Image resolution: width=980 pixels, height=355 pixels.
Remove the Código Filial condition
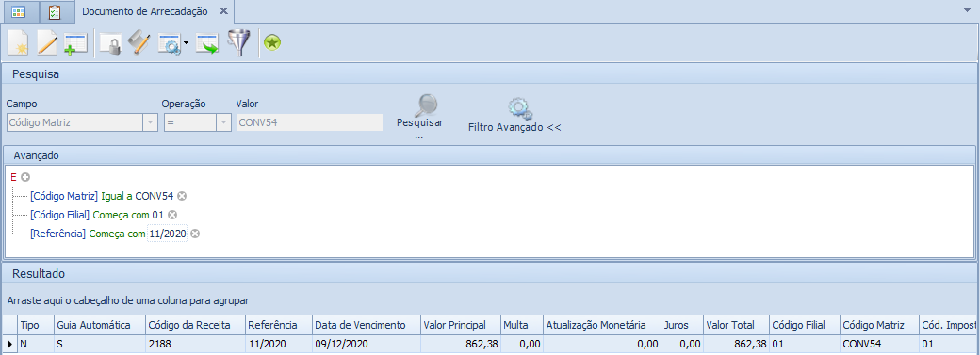click(173, 215)
